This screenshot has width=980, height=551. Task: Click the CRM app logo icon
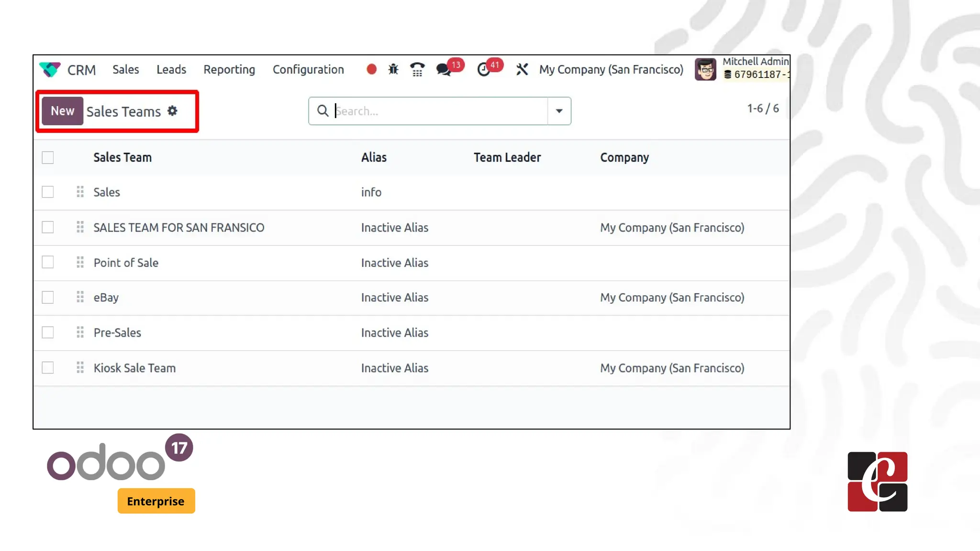pyautogui.click(x=50, y=70)
